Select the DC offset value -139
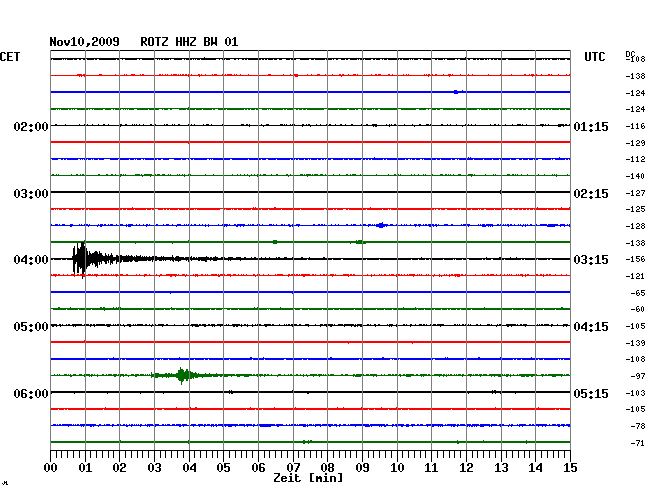The height and width of the screenshot is (494, 650). point(635,343)
